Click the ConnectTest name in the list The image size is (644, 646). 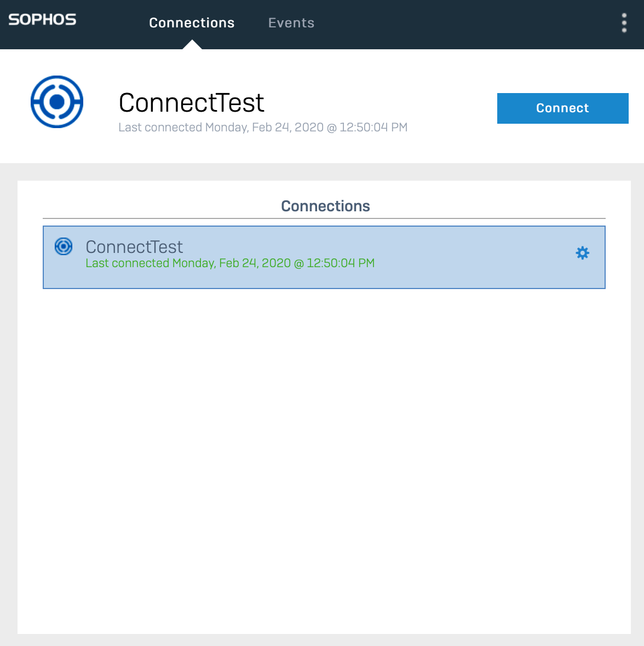134,247
